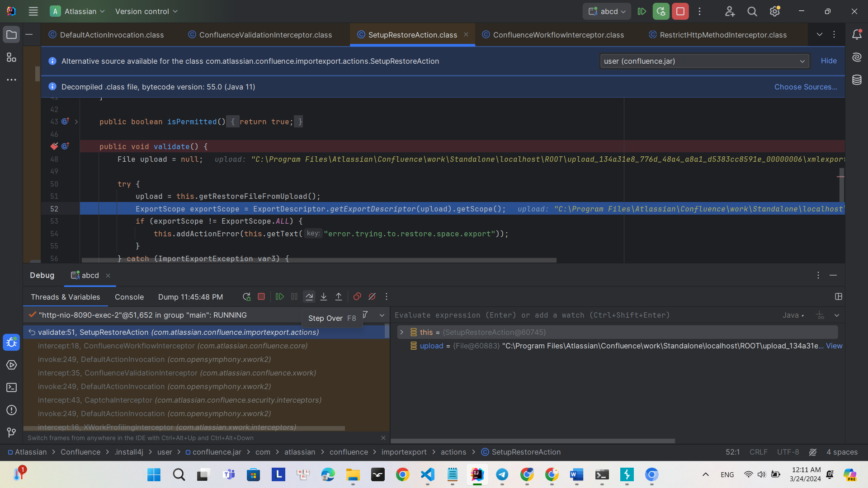Image resolution: width=868 pixels, height=488 pixels.
Task: Open the Debug tool window bug icon
Action: pyautogui.click(x=11, y=343)
